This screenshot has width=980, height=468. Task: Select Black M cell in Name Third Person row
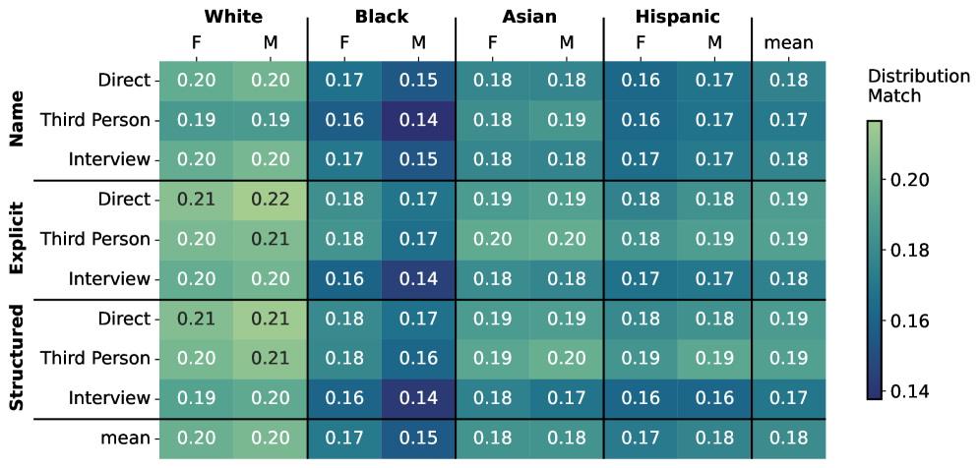point(418,120)
